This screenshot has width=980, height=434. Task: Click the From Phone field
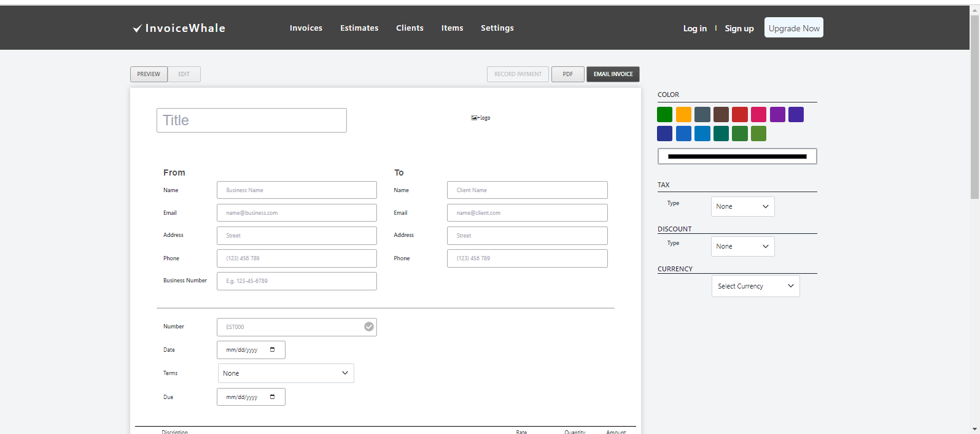coord(297,258)
